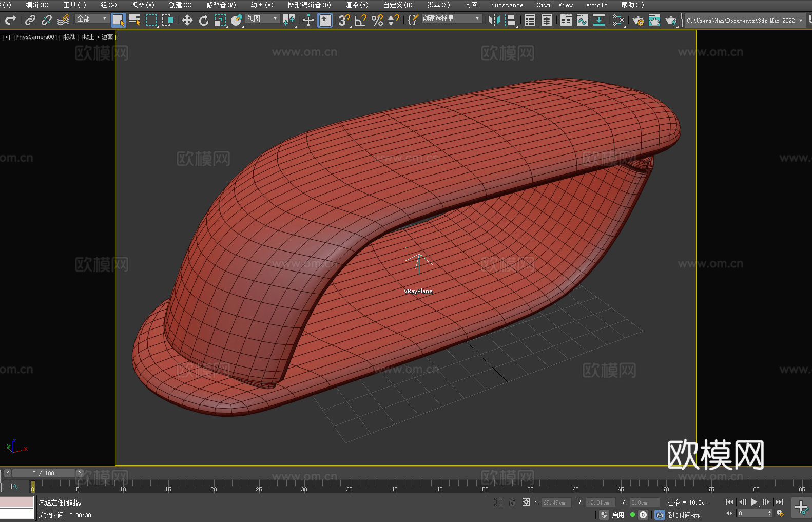The image size is (812, 522).
Task: Open the 修改器(M) menu
Action: click(x=221, y=5)
